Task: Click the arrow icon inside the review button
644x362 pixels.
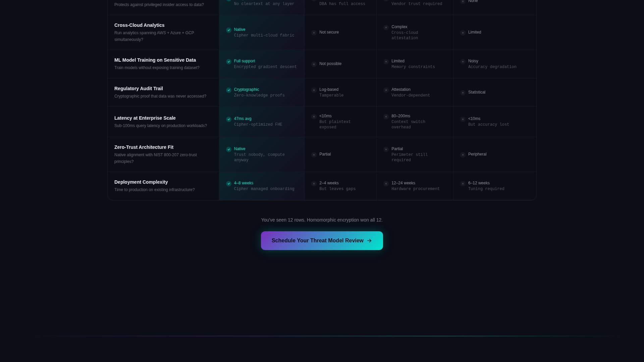Action: 369,240
